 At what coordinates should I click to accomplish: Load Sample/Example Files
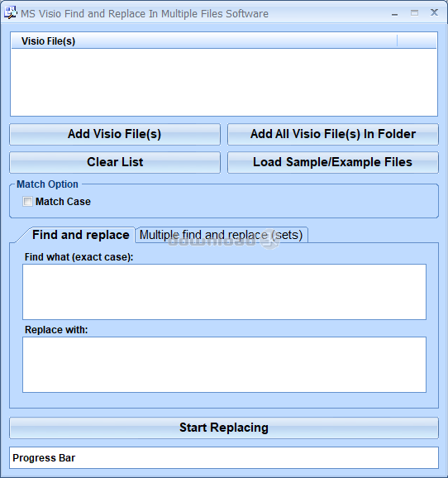[333, 162]
